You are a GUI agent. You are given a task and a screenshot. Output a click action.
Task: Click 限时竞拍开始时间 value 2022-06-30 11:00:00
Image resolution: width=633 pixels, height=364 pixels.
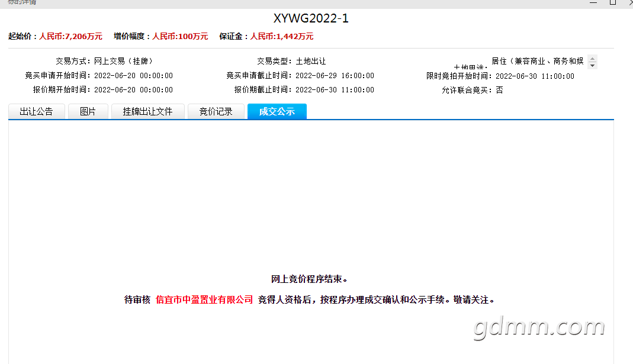535,76
